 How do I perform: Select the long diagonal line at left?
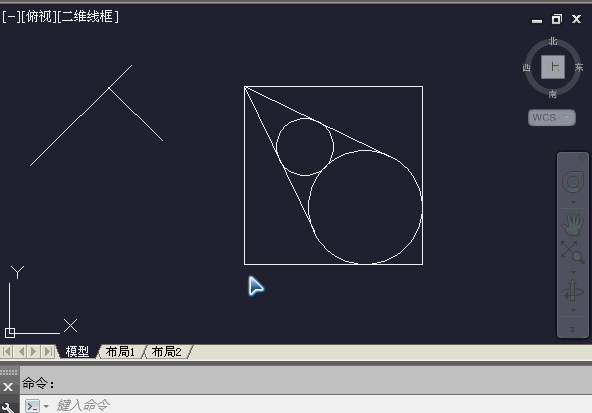click(x=81, y=115)
